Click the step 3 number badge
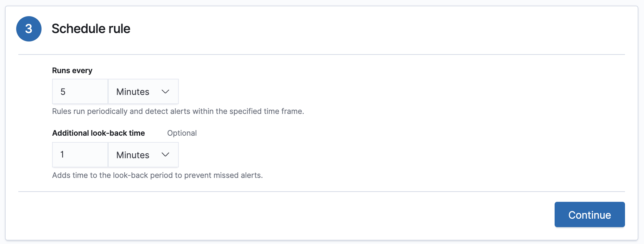The height and width of the screenshot is (244, 644). [x=29, y=29]
